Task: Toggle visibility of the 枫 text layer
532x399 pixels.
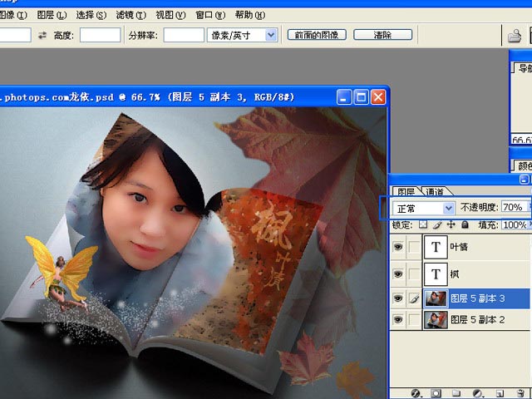Action: point(397,273)
